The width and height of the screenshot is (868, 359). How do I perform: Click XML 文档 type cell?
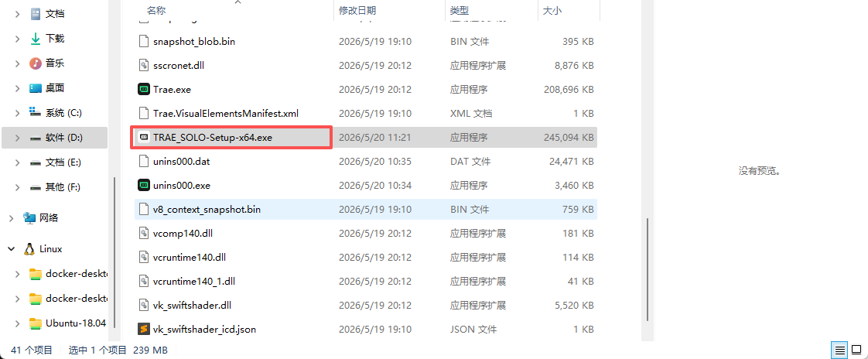click(x=471, y=113)
